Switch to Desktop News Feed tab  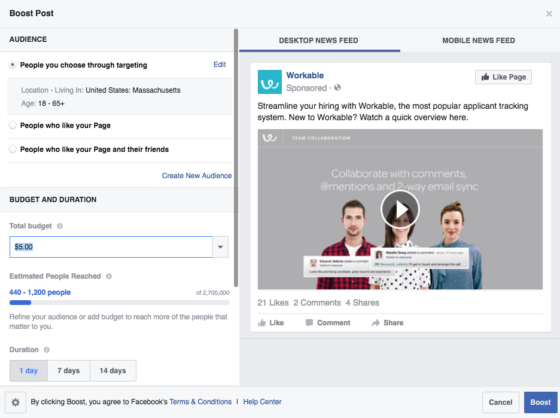pos(319,40)
